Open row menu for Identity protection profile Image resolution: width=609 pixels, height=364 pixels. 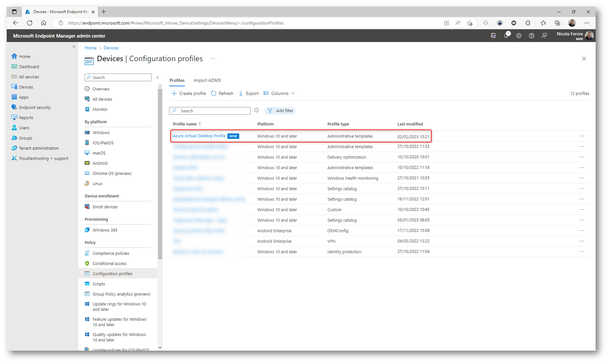click(x=582, y=252)
